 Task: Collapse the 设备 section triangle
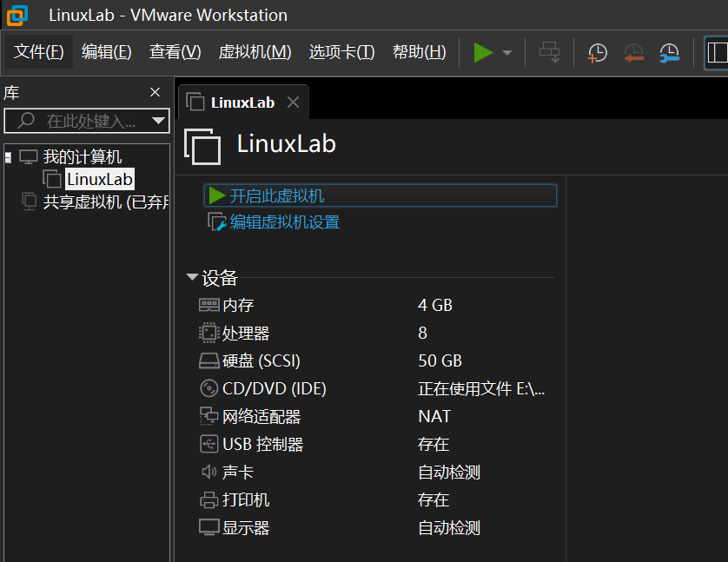tap(192, 278)
